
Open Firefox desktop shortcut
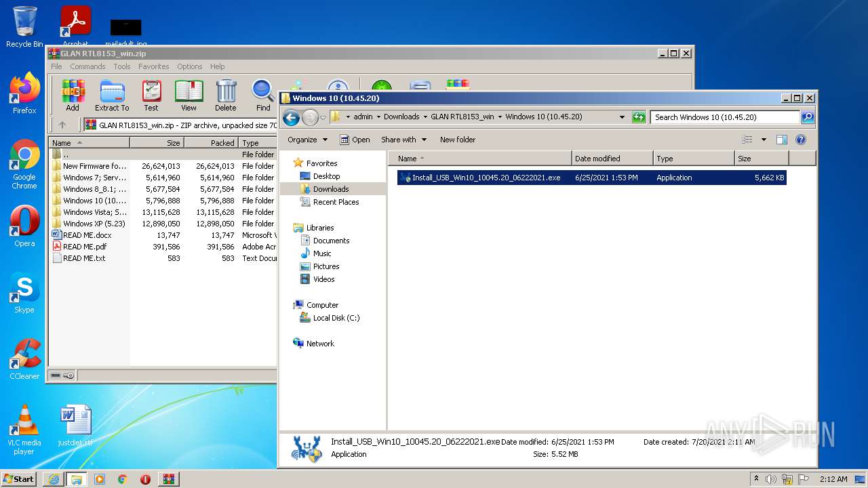24,94
